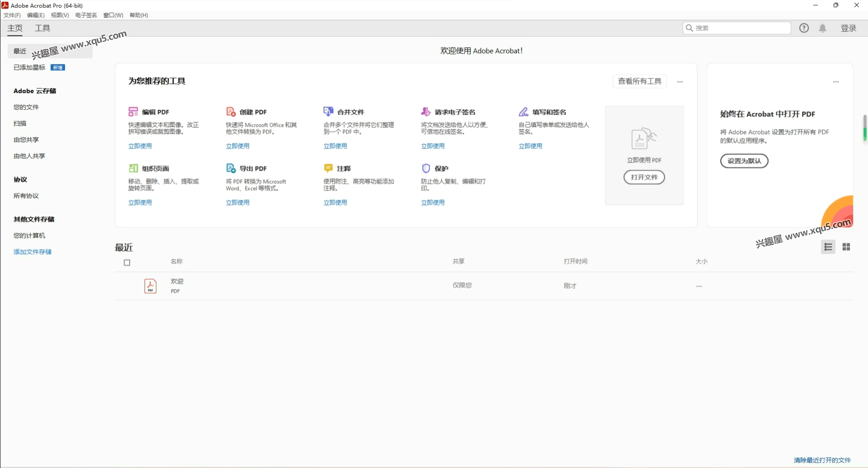The width and height of the screenshot is (868, 468).
Task: Click 立即使用 under 保护
Action: (x=433, y=203)
